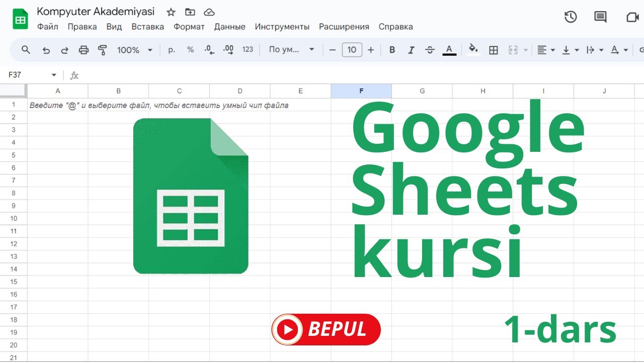Decrease font size with minus button
Image resolution: width=644 pixels, height=362 pixels.
click(332, 50)
